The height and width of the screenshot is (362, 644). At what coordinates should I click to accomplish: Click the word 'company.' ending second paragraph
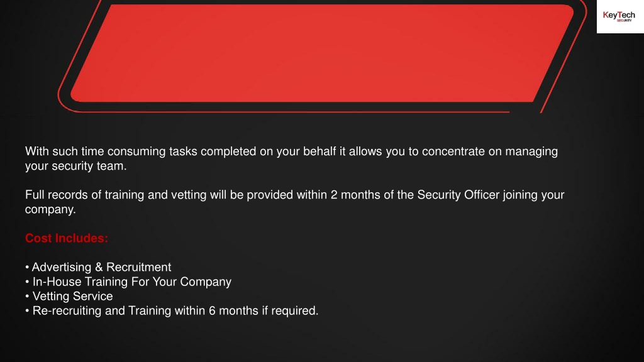(x=50, y=210)
